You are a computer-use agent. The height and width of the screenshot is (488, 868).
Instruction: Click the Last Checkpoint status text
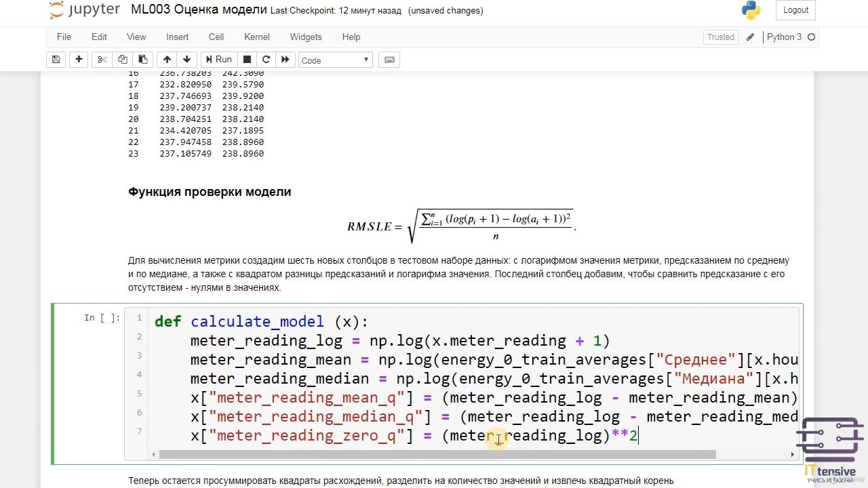pyautogui.click(x=336, y=11)
